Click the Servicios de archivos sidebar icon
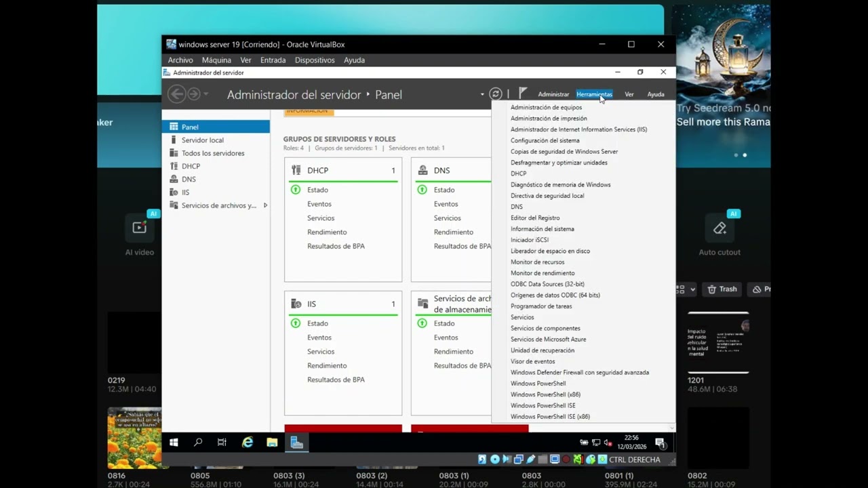 coord(174,205)
